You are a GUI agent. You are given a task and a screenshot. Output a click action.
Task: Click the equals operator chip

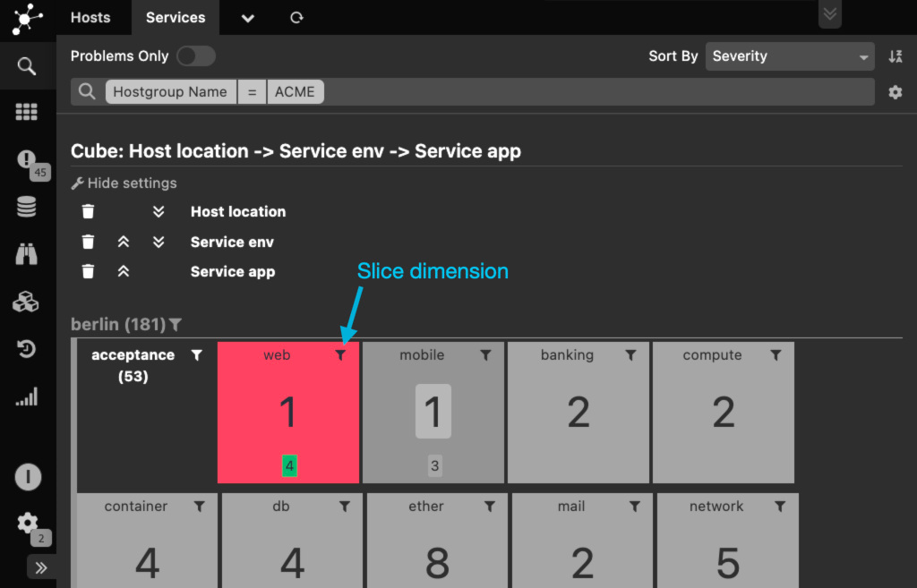pos(252,92)
